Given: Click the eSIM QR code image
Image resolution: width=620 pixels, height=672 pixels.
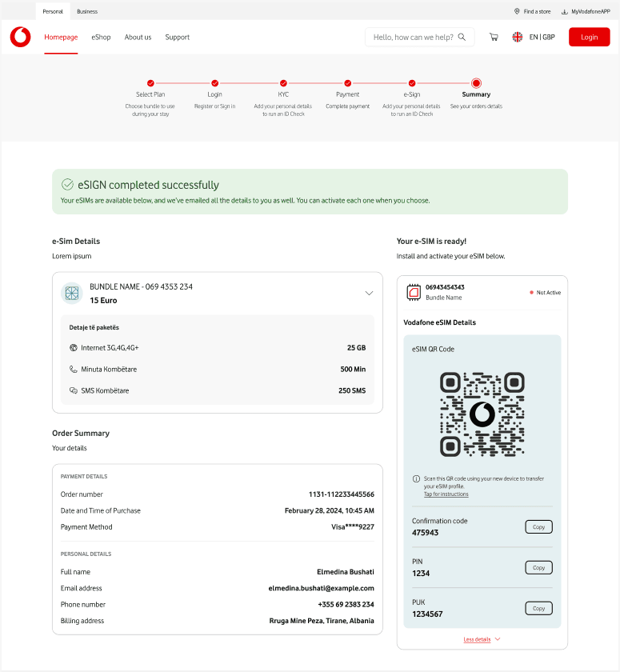Looking at the screenshot, I should [482, 414].
